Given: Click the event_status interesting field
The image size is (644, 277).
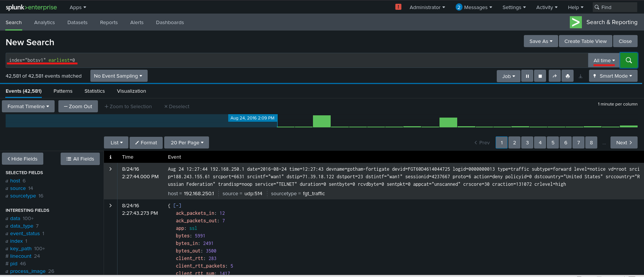Looking at the screenshot, I should pos(25,233).
